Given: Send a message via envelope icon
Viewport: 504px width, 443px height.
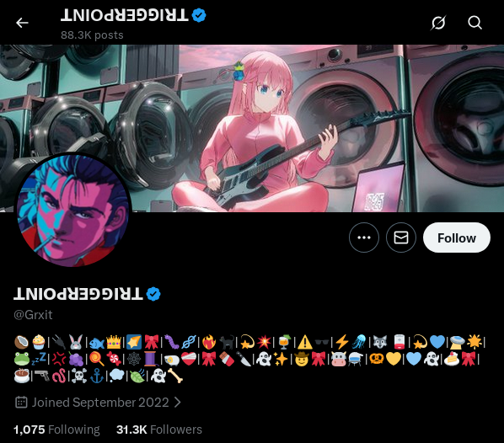Looking at the screenshot, I should tap(401, 238).
